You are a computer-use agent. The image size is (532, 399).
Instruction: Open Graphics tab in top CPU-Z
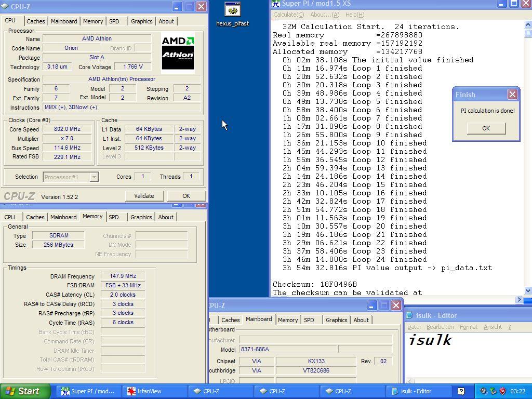141,21
